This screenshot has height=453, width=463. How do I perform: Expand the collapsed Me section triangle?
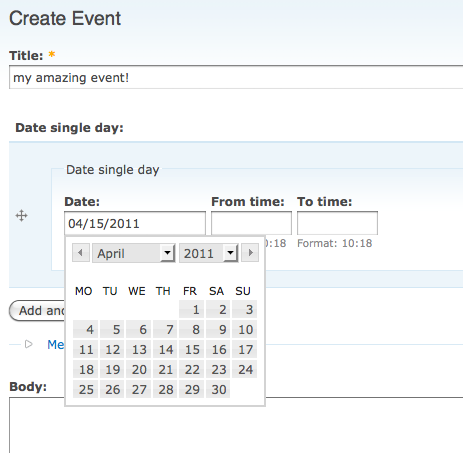tap(29, 344)
